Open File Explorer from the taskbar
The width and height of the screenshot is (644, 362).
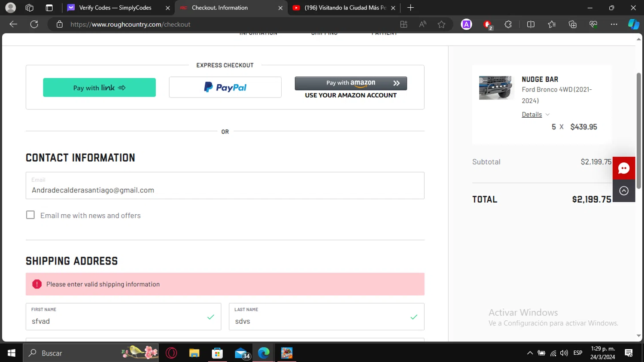[194, 353]
